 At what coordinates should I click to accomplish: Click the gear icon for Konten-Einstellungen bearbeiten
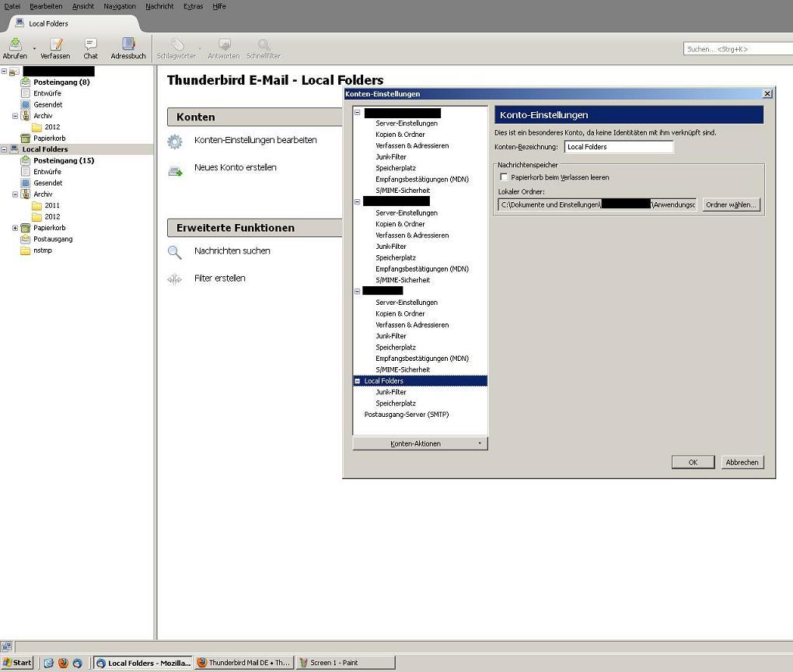point(176,141)
